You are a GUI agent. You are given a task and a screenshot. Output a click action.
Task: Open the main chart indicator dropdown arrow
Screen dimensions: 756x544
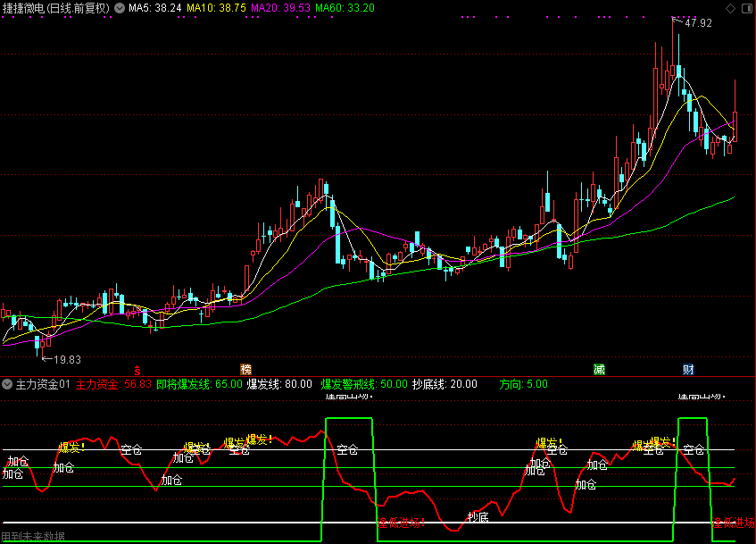point(120,8)
